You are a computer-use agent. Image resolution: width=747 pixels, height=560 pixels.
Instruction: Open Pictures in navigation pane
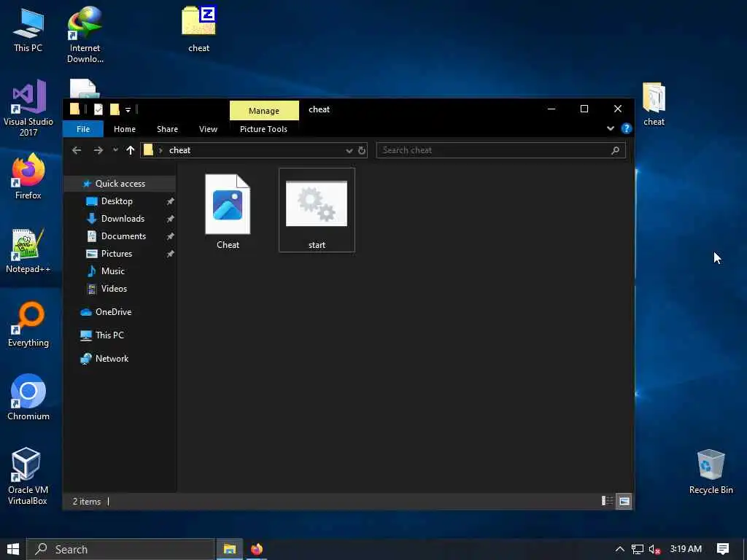click(116, 253)
